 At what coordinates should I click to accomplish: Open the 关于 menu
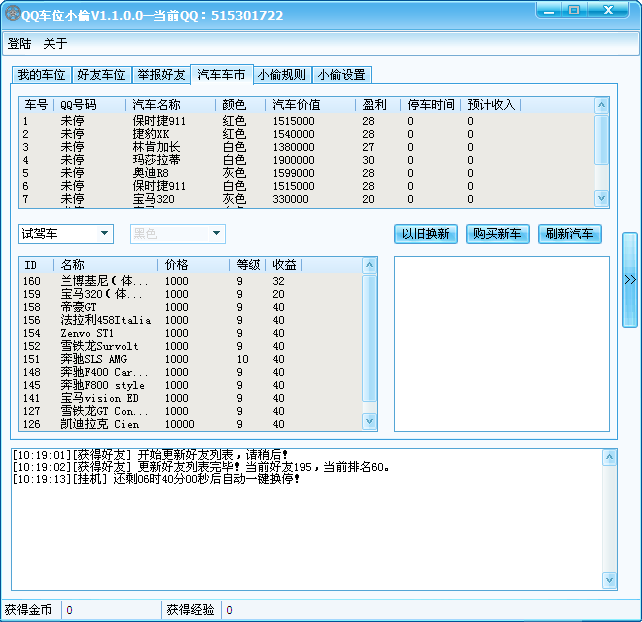click(55, 43)
